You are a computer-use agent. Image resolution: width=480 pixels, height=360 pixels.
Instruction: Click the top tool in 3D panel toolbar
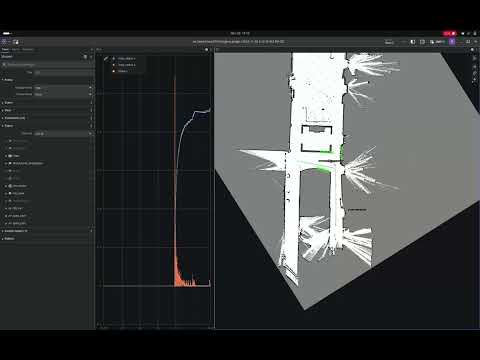(475, 58)
